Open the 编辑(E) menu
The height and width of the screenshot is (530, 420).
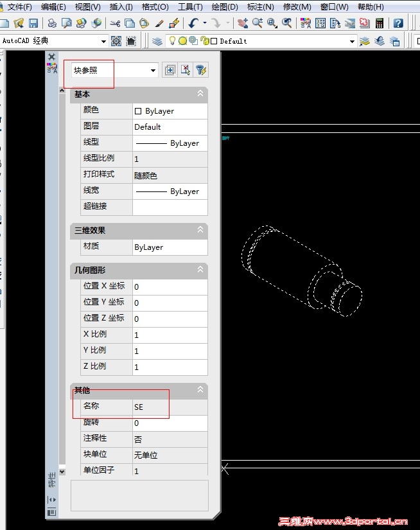pos(53,7)
